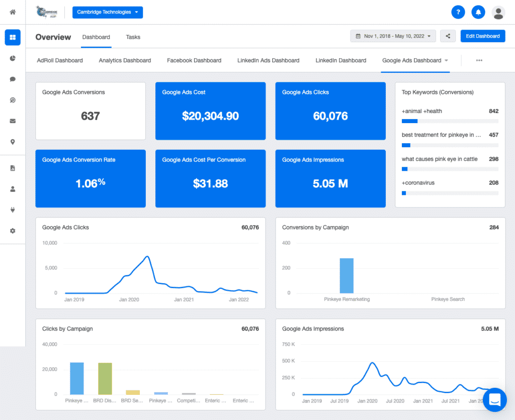Viewport: 515px width, 420px height.
Task: Click the 284 conversions total value
Action: (x=494, y=228)
